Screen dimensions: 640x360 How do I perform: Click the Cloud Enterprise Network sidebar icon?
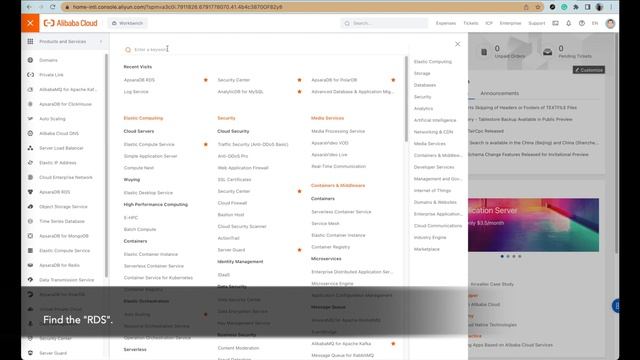[30, 177]
